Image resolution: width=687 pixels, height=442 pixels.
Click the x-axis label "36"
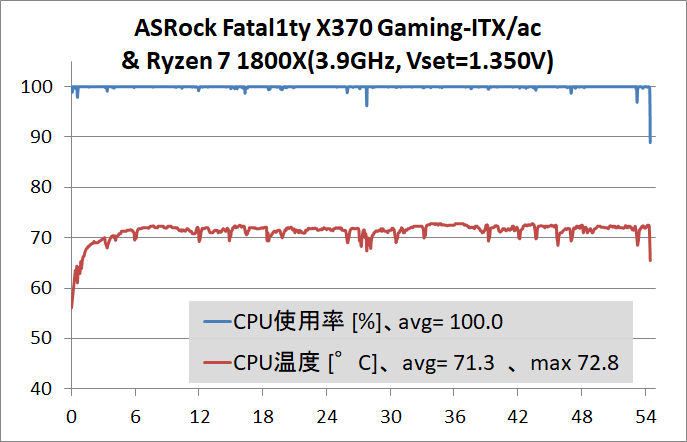coord(454,417)
